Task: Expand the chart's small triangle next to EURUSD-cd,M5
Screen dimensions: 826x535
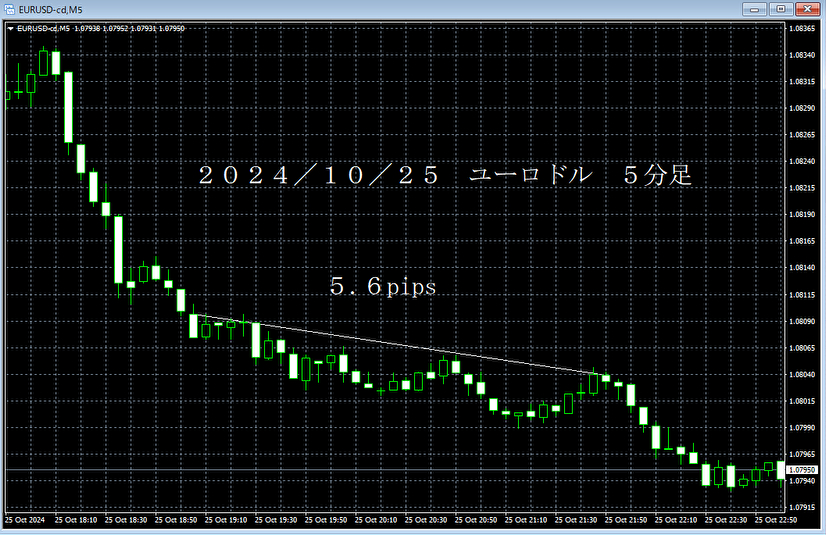Action: tap(11, 28)
